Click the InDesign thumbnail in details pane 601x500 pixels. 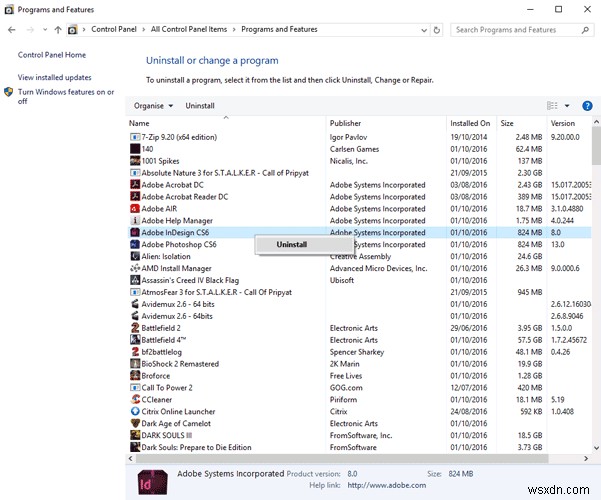[153, 482]
